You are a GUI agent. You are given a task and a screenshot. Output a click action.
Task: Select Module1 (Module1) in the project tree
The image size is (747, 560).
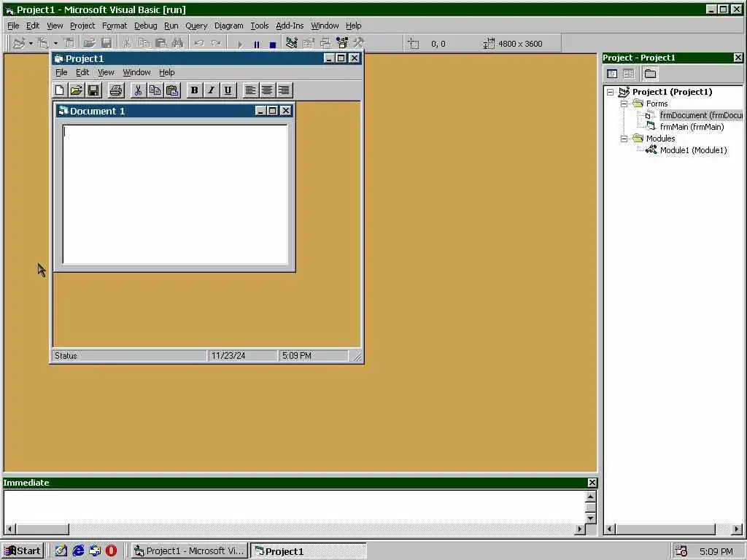tap(693, 150)
